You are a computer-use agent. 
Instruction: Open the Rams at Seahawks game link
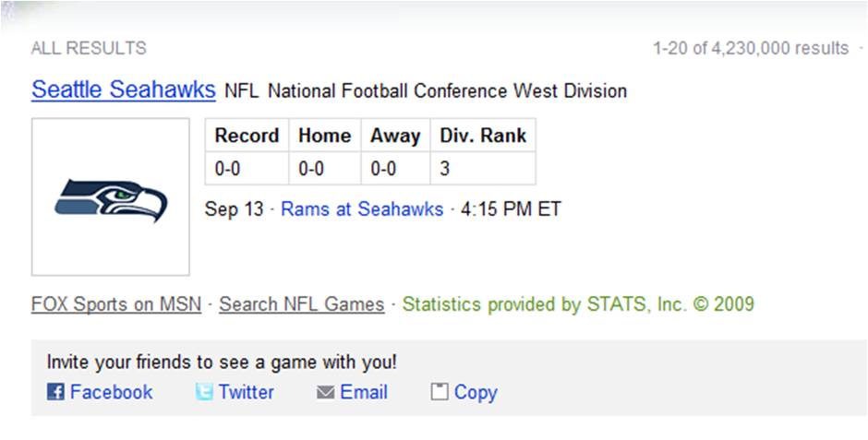362,209
